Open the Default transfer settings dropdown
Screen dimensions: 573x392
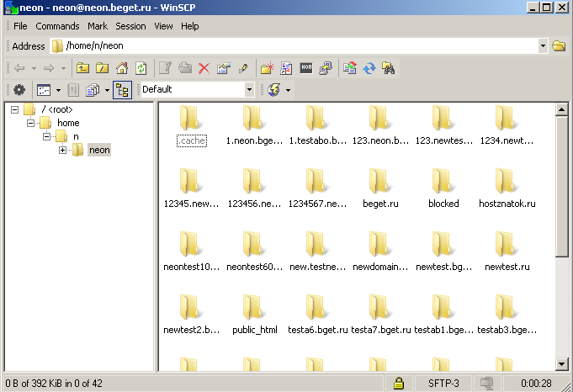click(x=249, y=89)
